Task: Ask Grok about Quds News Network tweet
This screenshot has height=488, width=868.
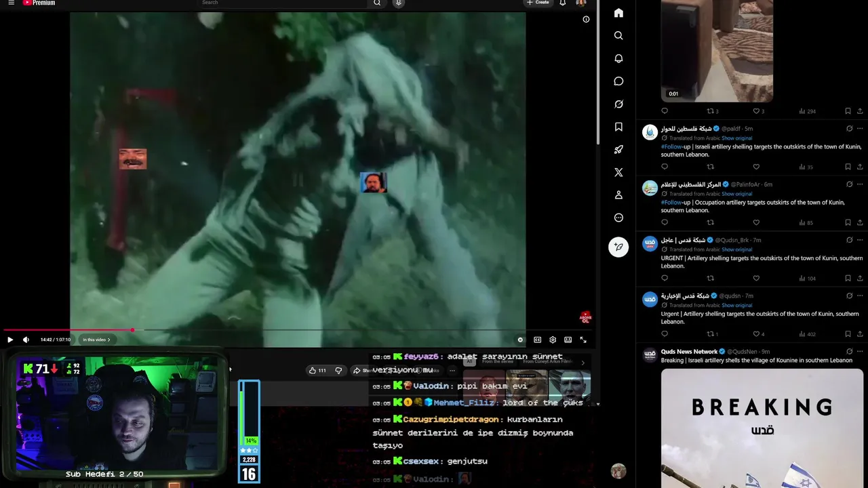Action: (849, 351)
